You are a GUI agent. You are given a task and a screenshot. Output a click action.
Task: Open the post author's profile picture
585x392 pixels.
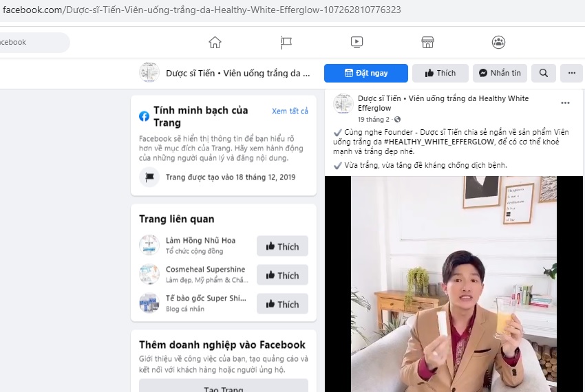(343, 104)
